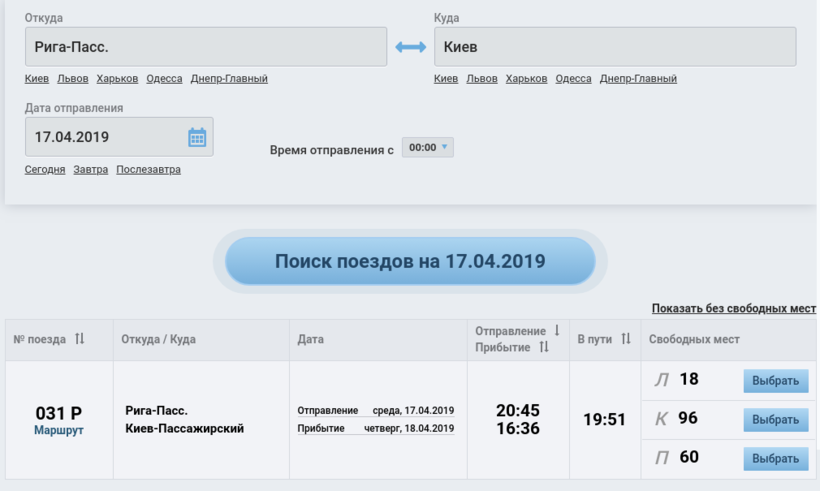Viewport: 820px width, 491px height.
Task: Sort results by train number arrows
Action: (80, 339)
